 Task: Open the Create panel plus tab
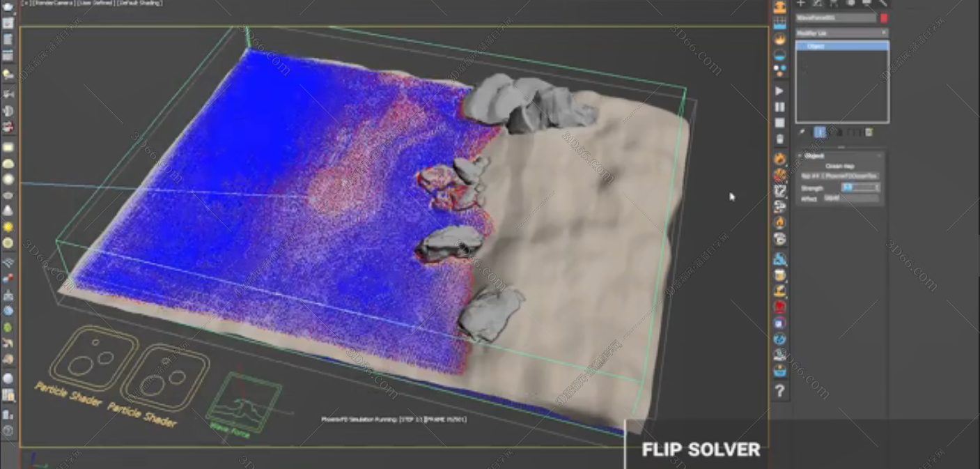[801, 3]
